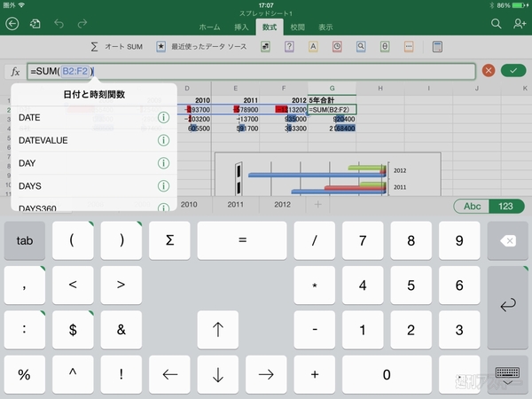Cancel formula with red X button

(489, 71)
